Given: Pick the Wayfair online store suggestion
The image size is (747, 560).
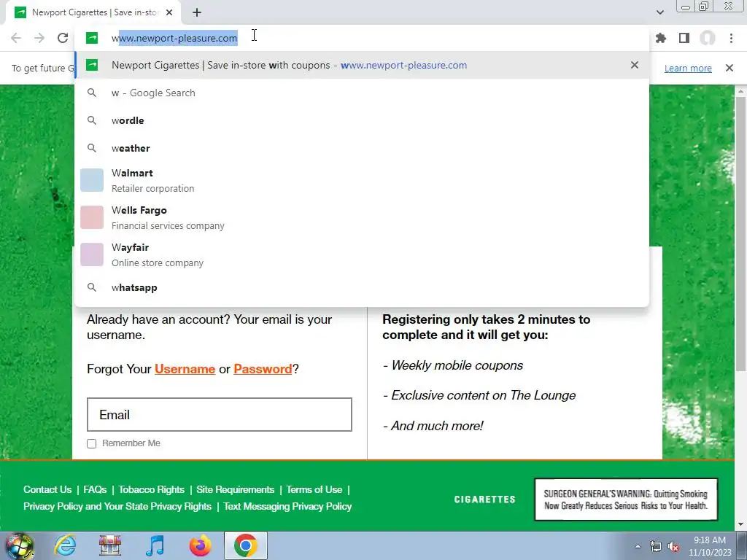Looking at the screenshot, I should (362, 254).
